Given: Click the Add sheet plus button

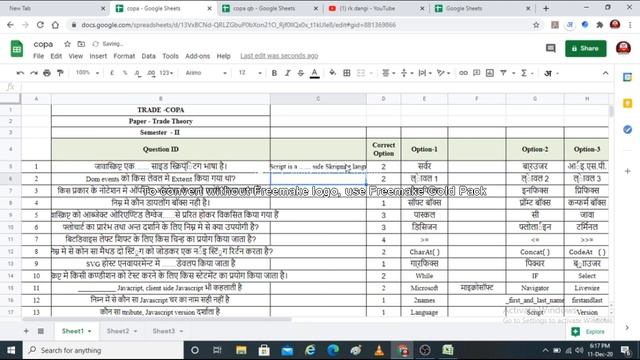Looking at the screenshot, I should coord(26,331).
